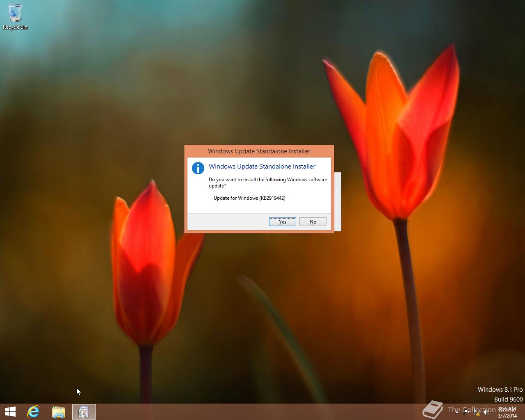This screenshot has width=525, height=420.
Task: Show hidden tray icons arrow
Action: [457, 412]
